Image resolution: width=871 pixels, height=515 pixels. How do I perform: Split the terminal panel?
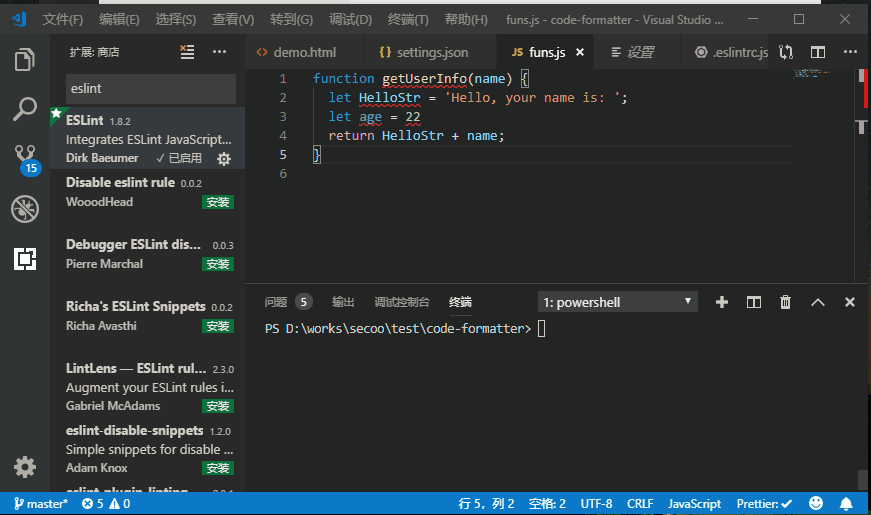(753, 302)
